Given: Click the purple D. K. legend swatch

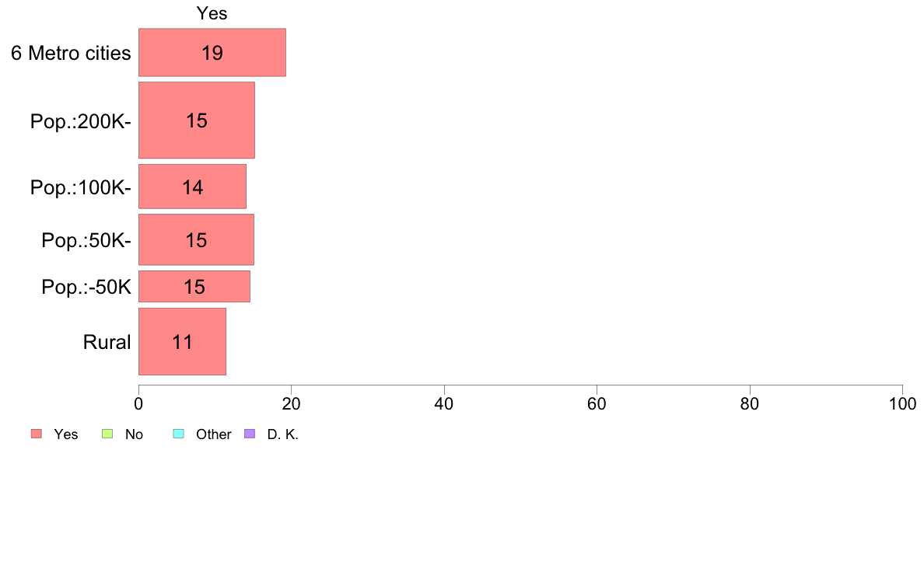Looking at the screenshot, I should click(x=249, y=434).
